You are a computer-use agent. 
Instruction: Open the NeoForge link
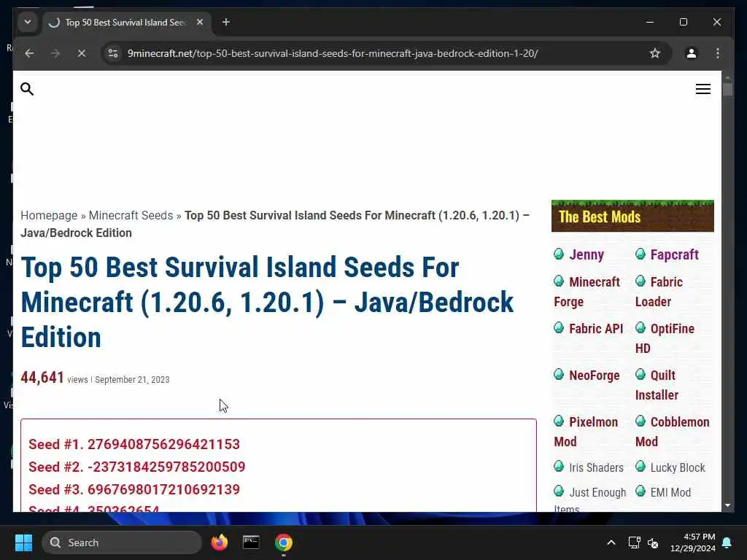pos(594,376)
